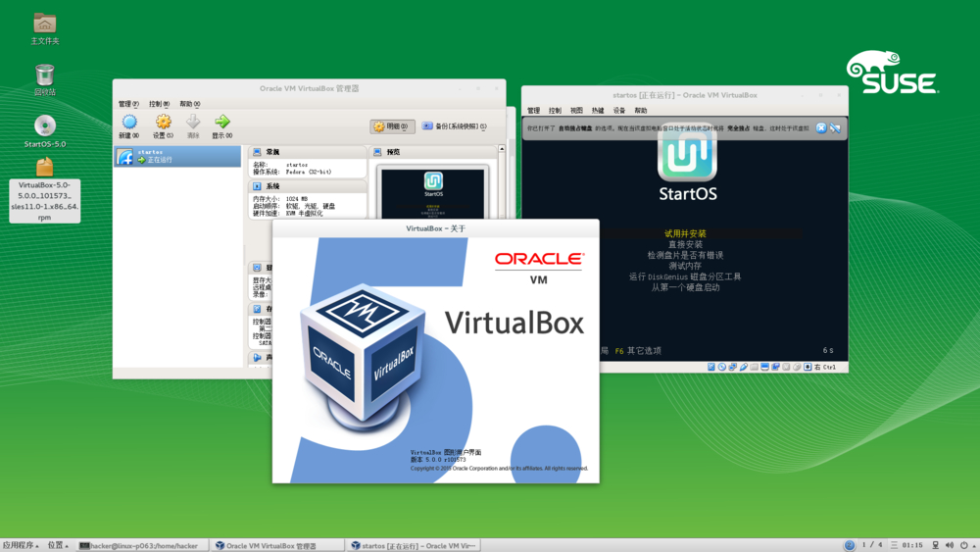Select the startos VM in the list

177,156
